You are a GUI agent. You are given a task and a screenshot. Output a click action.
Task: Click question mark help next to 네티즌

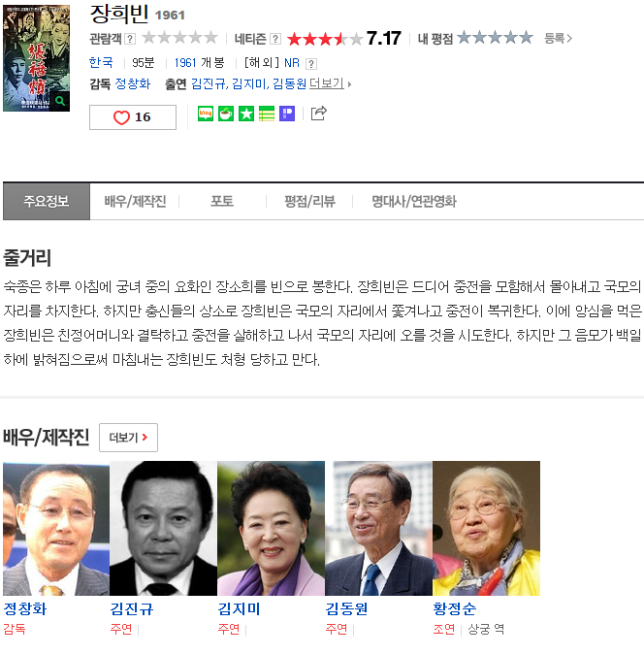[275, 39]
